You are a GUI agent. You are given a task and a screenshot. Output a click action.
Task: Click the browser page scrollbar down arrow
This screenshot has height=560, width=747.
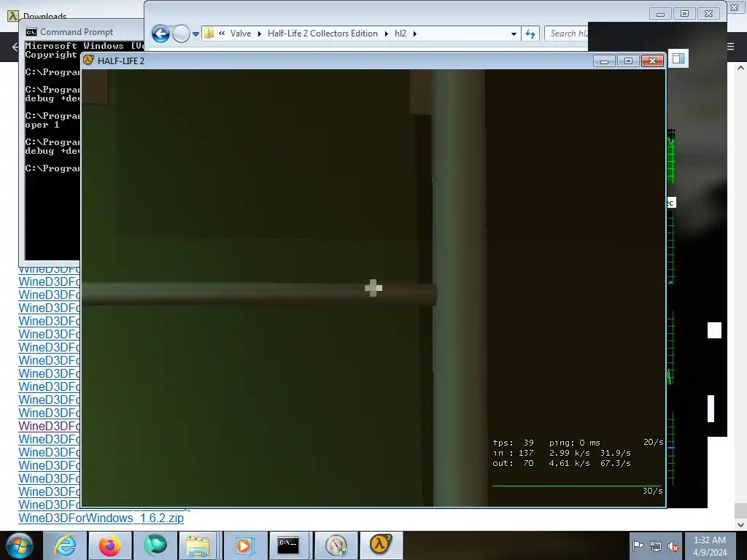coord(740,524)
